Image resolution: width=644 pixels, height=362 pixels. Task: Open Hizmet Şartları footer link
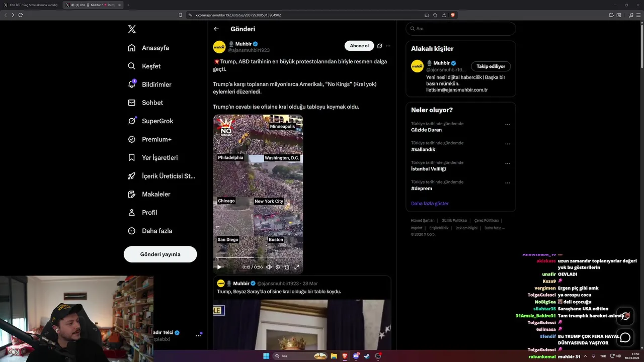[422, 221]
